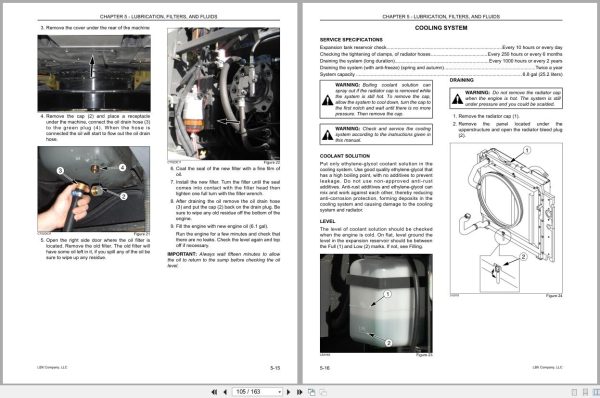Go to the first page

point(214,392)
